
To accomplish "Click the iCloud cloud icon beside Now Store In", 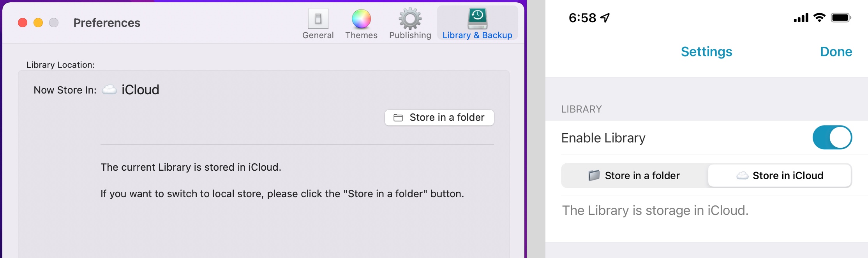I will tap(109, 90).
